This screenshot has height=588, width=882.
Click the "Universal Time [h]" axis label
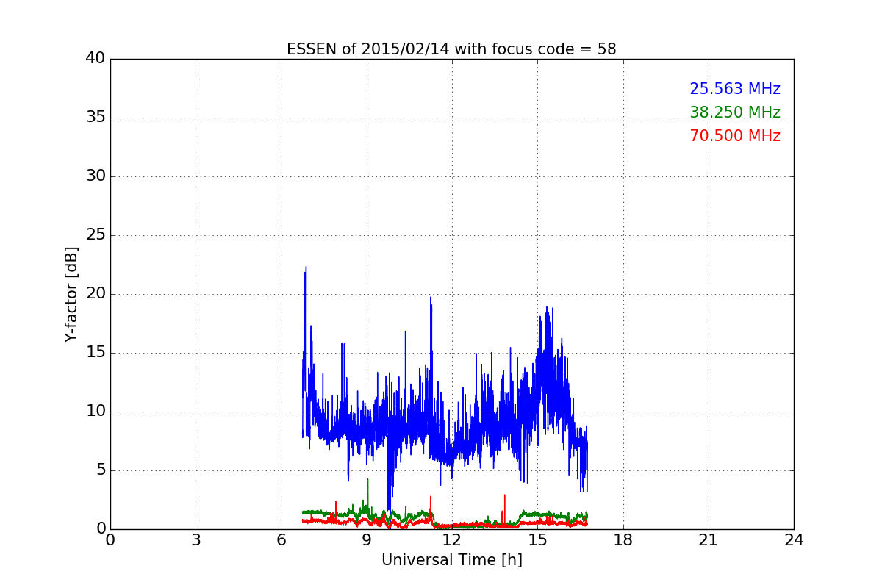click(452, 560)
